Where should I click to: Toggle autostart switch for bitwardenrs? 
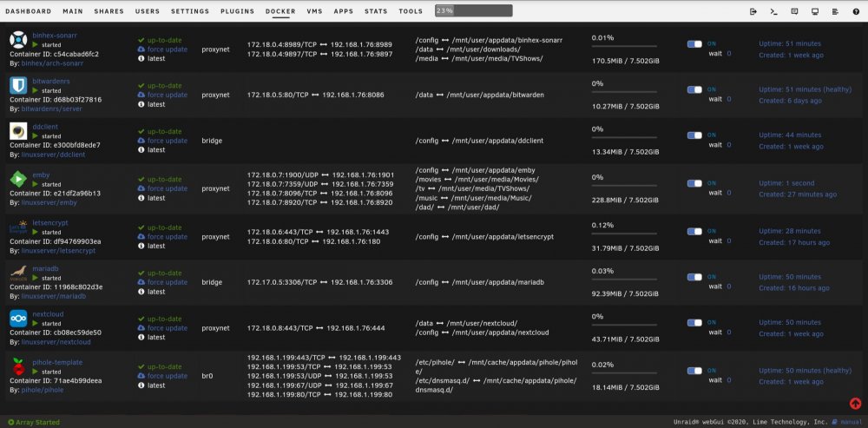[x=694, y=89]
